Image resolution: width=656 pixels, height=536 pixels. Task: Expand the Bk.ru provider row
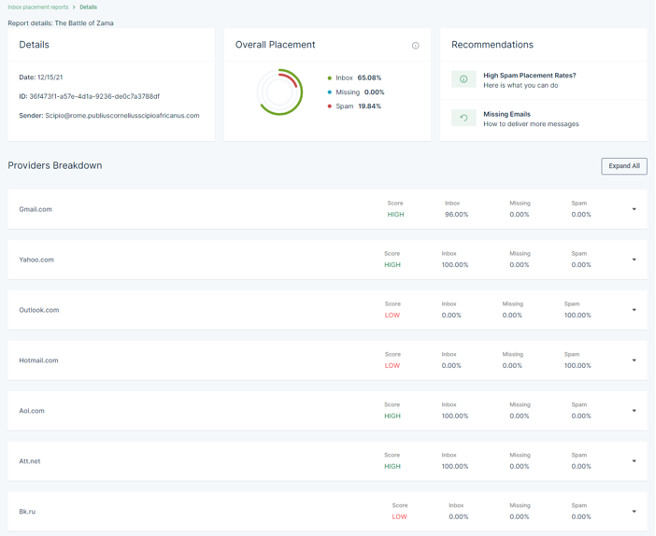[634, 511]
